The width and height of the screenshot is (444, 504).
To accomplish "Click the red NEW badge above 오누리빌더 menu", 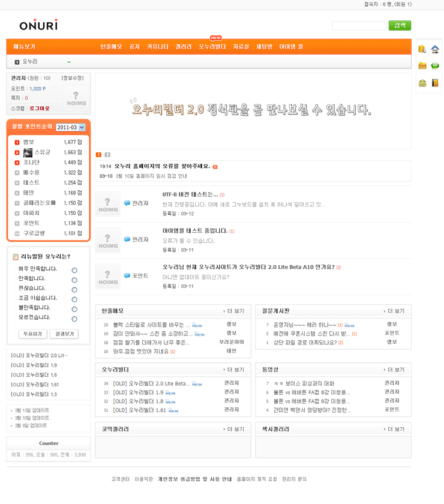I will click(216, 38).
